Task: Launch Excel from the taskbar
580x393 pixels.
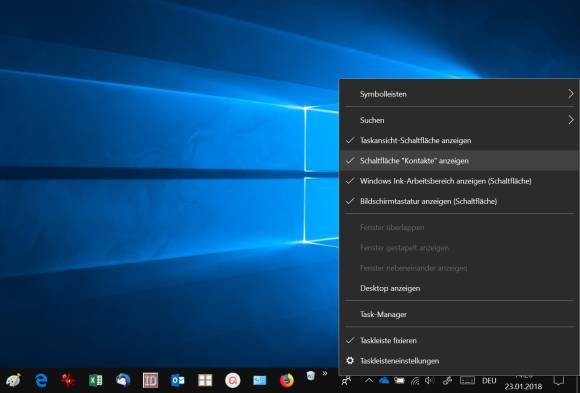Action: pyautogui.click(x=95, y=380)
